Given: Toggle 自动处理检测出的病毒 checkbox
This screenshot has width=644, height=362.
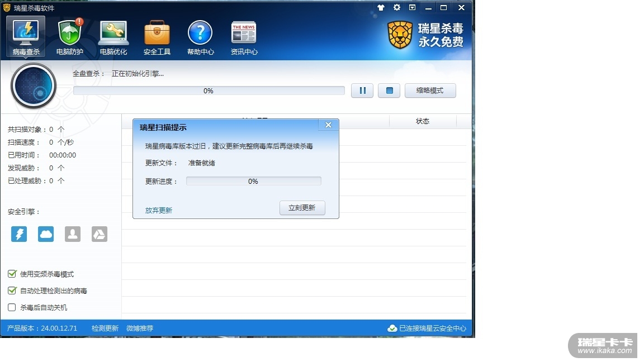Looking at the screenshot, I should click(x=12, y=290).
